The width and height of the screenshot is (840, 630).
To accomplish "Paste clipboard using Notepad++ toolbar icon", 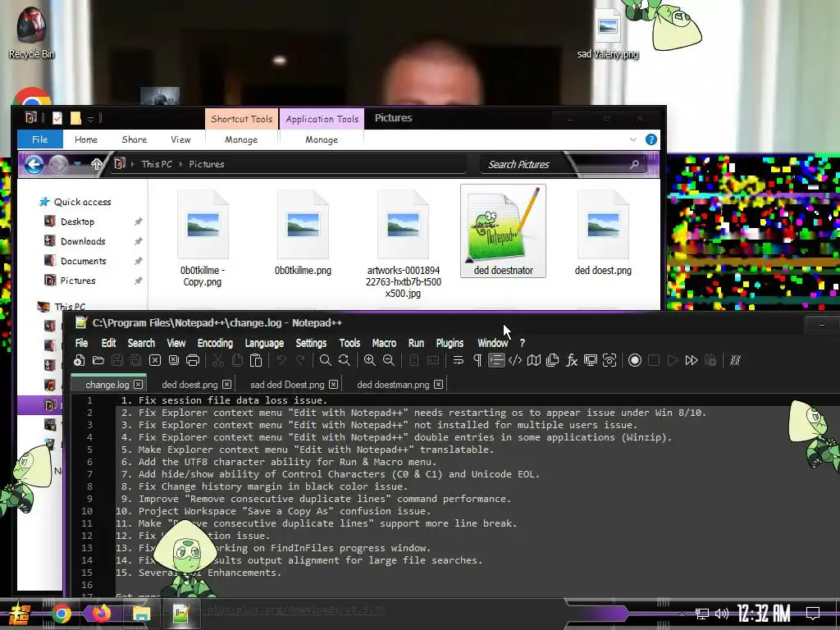I will tap(256, 361).
